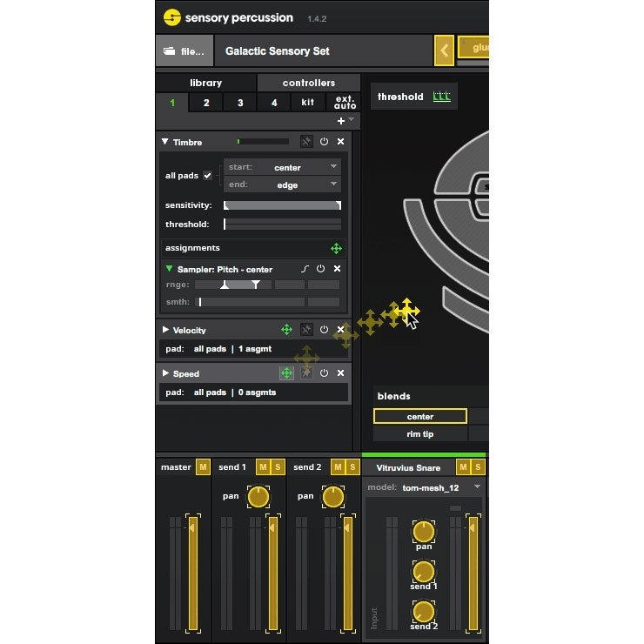Image resolution: width=644 pixels, height=644 pixels.
Task: Select controller tab 1
Action: pos(172,103)
